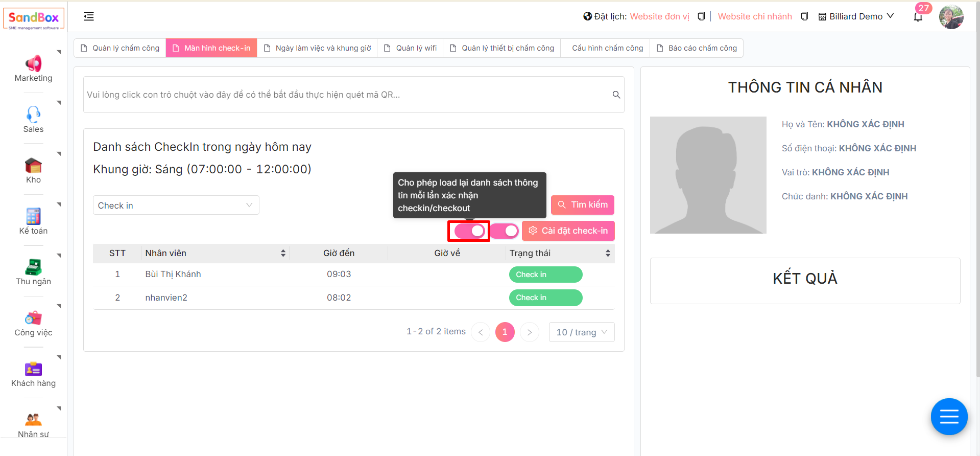Open the Billiard Demo branch dropdown
This screenshot has width=980, height=456.
point(856,16)
